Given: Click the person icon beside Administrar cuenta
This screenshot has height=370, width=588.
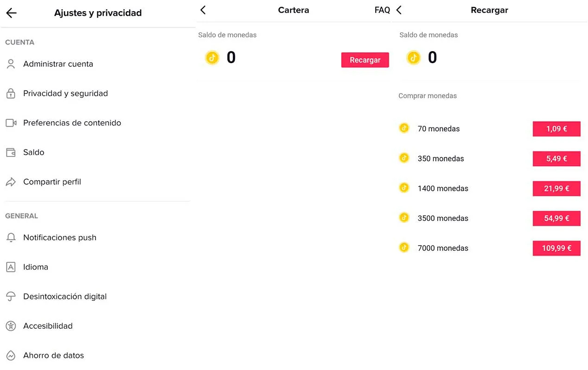Looking at the screenshot, I should (11, 64).
